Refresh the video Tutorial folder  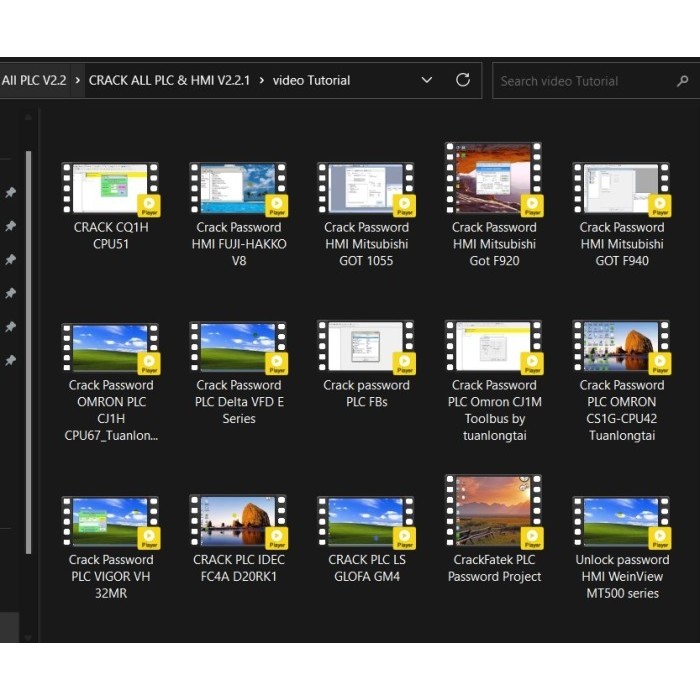[462, 80]
